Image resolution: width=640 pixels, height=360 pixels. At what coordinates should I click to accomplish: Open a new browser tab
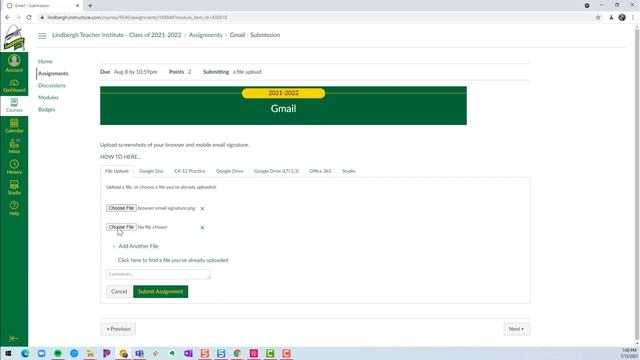point(90,6)
